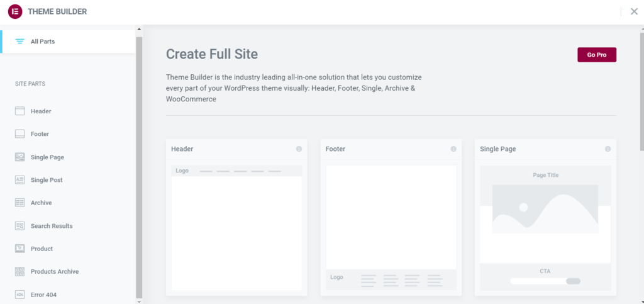Close the Theme Builder window
The height and width of the screenshot is (304, 644).
tap(634, 11)
